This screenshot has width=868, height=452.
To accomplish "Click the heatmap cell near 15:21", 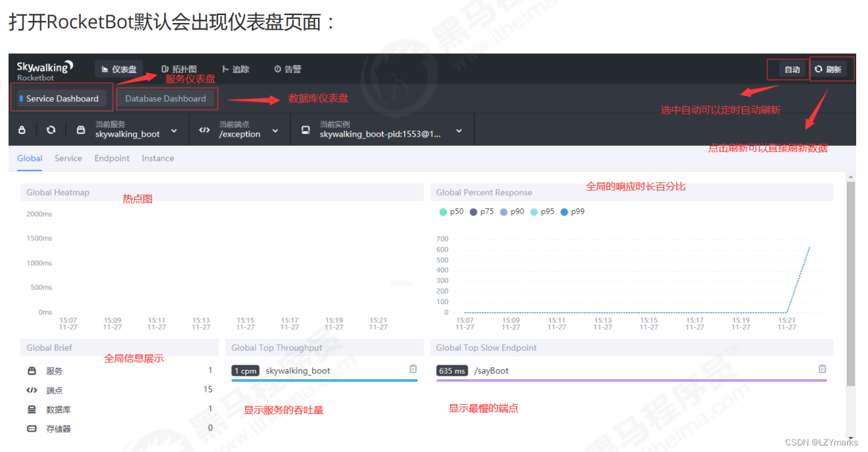I will click(x=400, y=283).
